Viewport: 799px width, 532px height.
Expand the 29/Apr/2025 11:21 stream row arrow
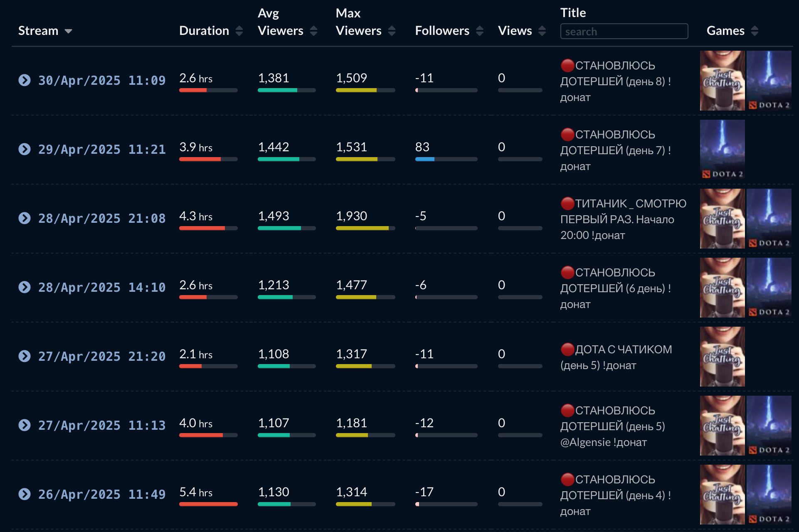25,149
